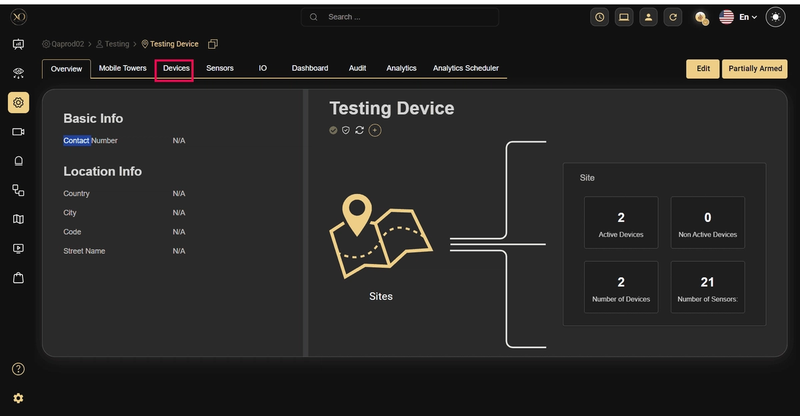Click the Location Info heading

click(x=103, y=172)
